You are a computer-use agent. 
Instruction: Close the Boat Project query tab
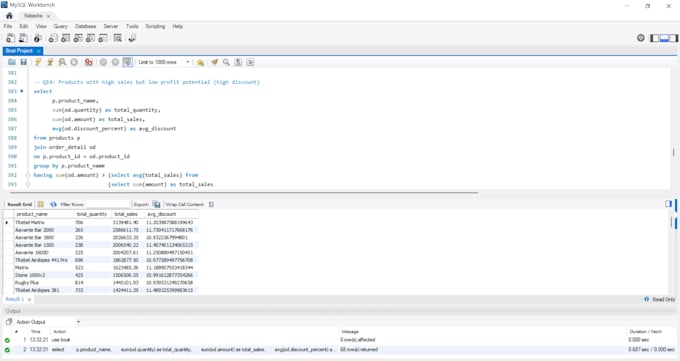click(38, 51)
